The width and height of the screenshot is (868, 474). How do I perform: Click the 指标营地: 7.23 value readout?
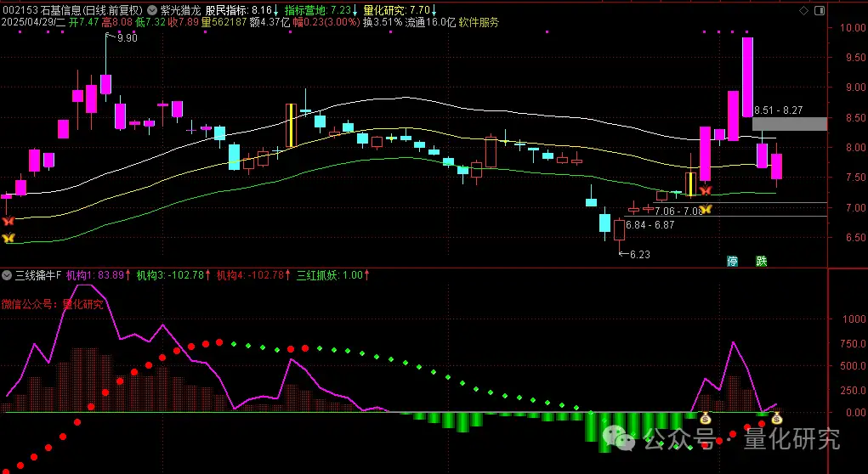click(318, 10)
